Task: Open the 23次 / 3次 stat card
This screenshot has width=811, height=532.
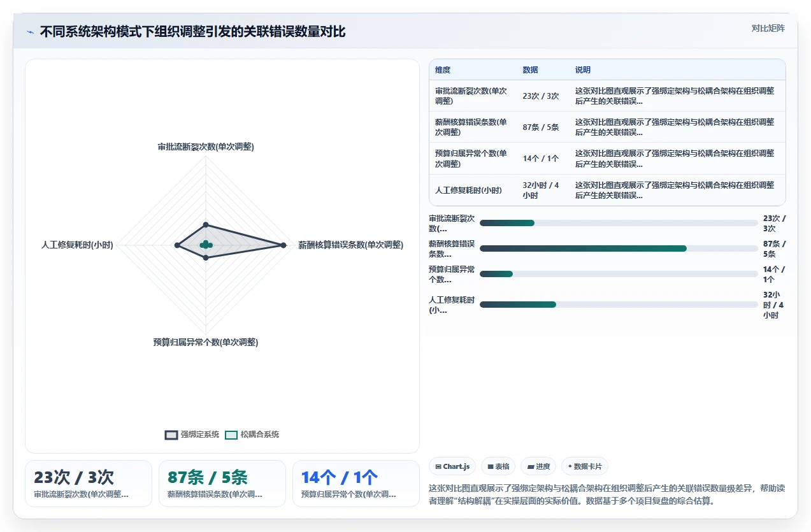Action: pyautogui.click(x=89, y=484)
